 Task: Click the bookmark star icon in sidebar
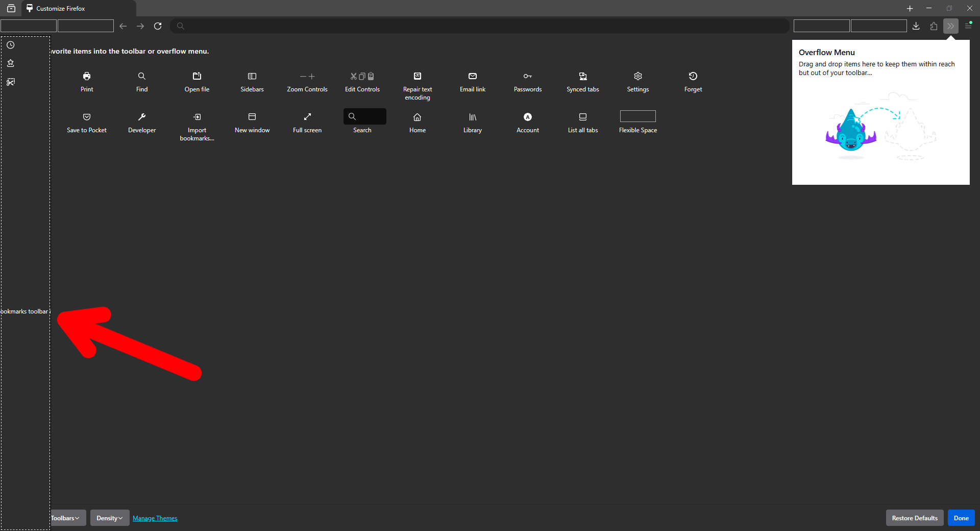pyautogui.click(x=11, y=63)
